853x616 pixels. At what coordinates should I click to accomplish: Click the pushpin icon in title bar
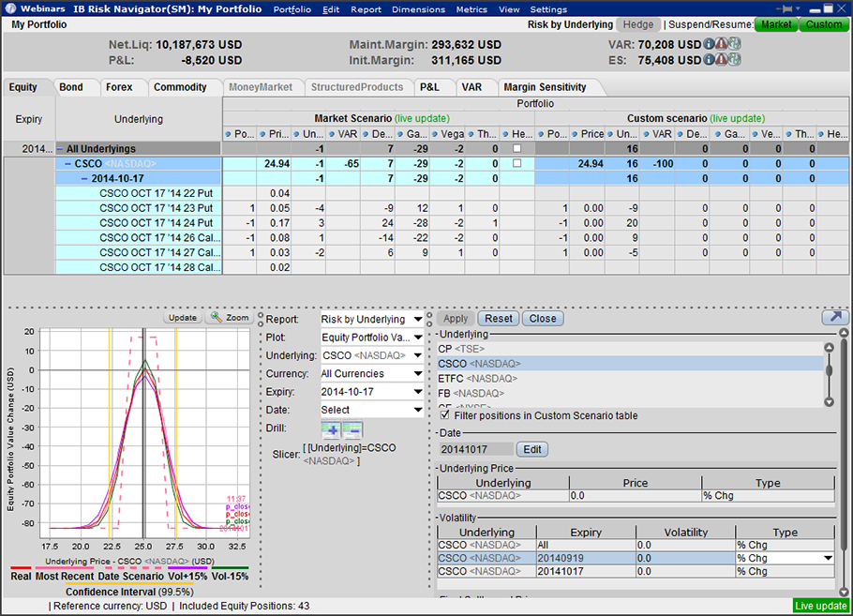pos(785,9)
